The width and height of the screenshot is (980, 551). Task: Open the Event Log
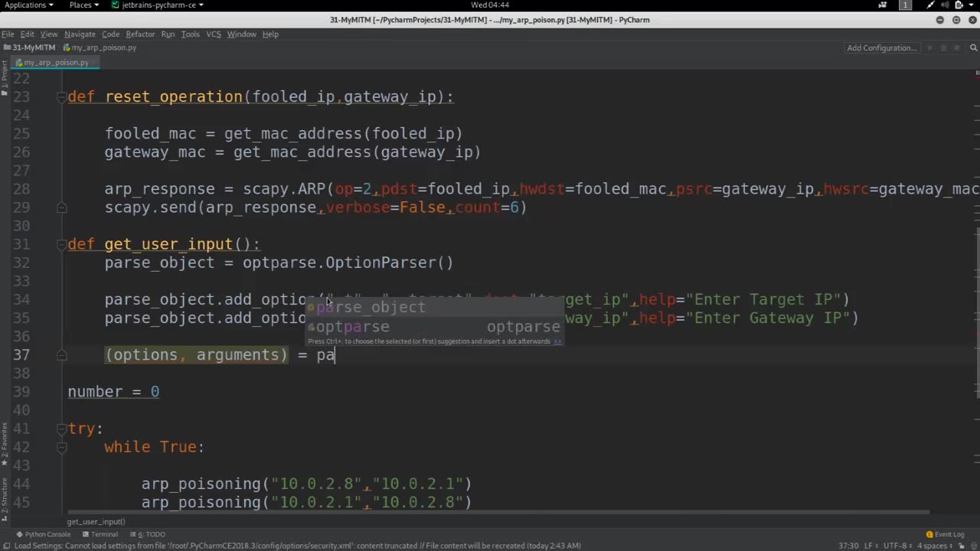pyautogui.click(x=945, y=534)
